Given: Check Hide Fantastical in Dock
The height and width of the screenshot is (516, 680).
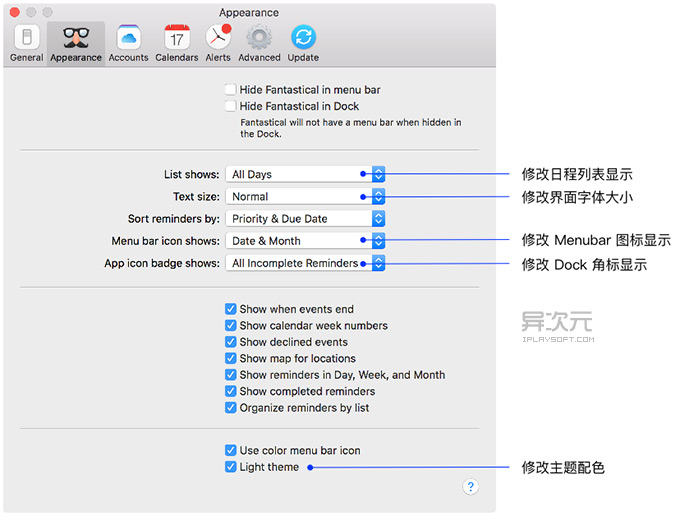Looking at the screenshot, I should tap(231, 106).
